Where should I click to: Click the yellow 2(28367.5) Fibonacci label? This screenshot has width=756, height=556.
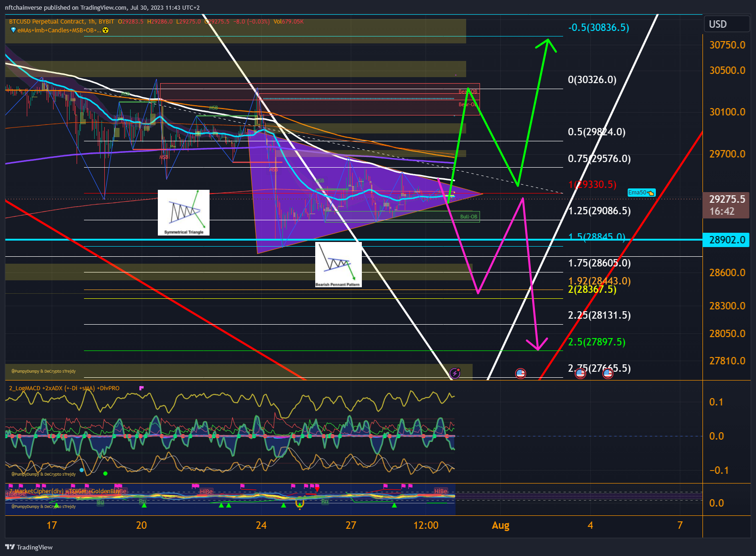592,290
